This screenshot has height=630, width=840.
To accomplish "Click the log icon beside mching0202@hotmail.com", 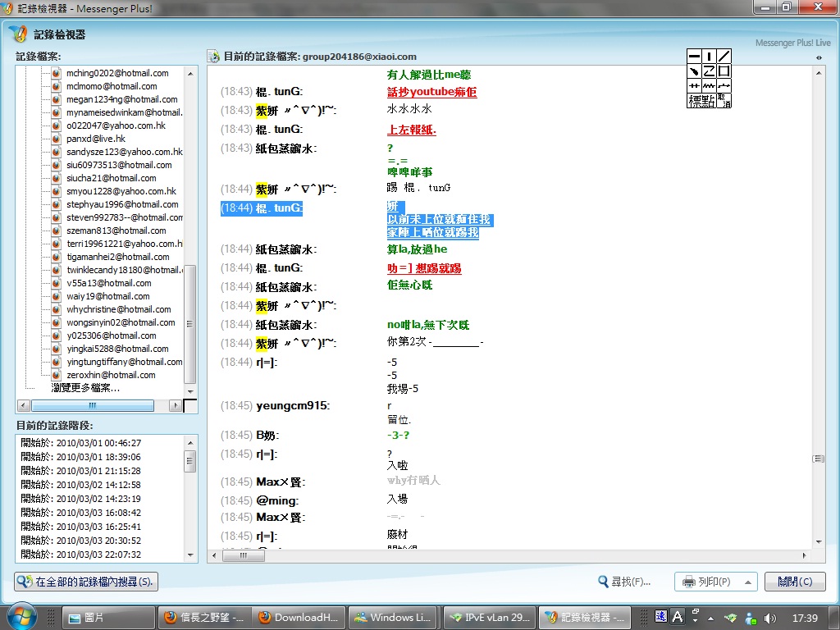I will tap(57, 73).
